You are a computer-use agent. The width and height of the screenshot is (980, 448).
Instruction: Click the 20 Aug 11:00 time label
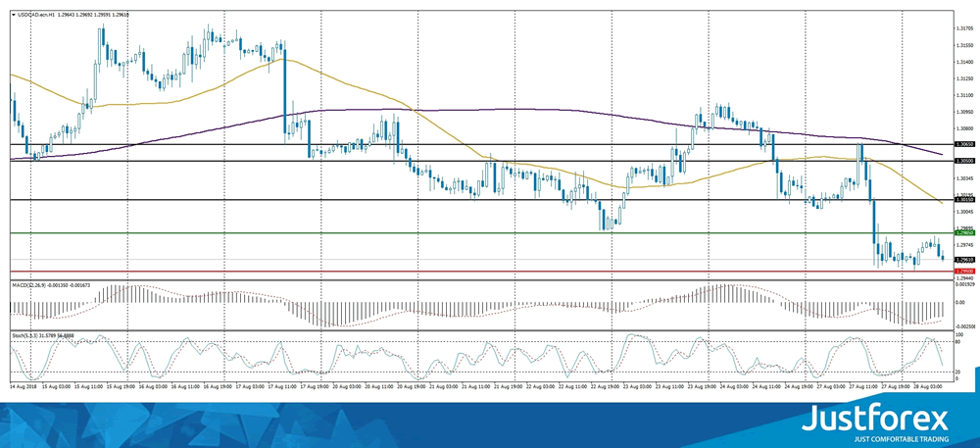click(x=379, y=387)
